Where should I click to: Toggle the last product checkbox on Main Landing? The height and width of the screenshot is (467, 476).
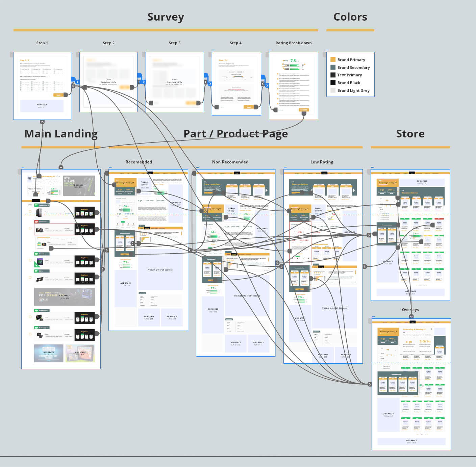click(30, 334)
